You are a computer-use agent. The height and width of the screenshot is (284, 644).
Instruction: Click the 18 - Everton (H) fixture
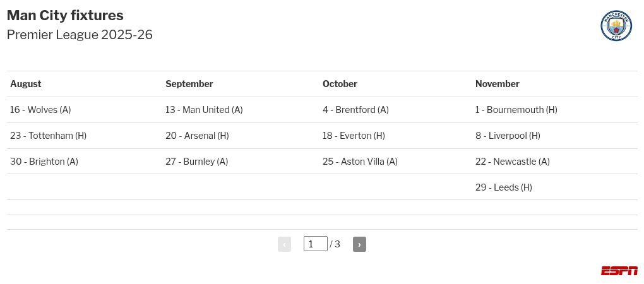click(354, 136)
